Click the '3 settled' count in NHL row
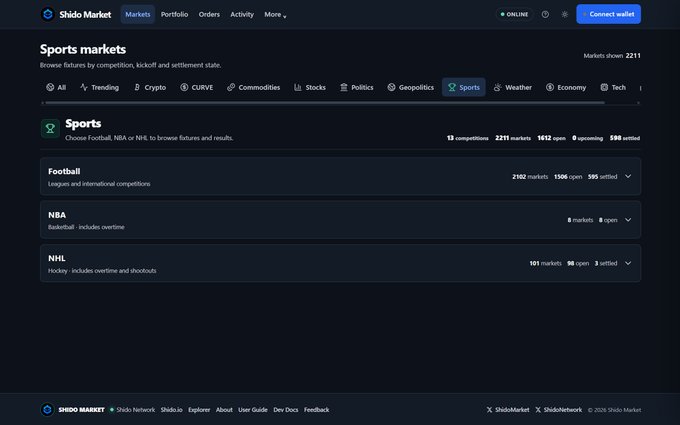The image size is (680, 425). 605,263
